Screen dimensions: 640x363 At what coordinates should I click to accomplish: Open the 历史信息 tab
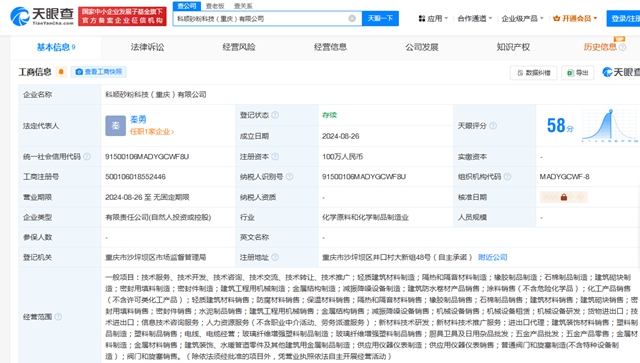(x=600, y=47)
